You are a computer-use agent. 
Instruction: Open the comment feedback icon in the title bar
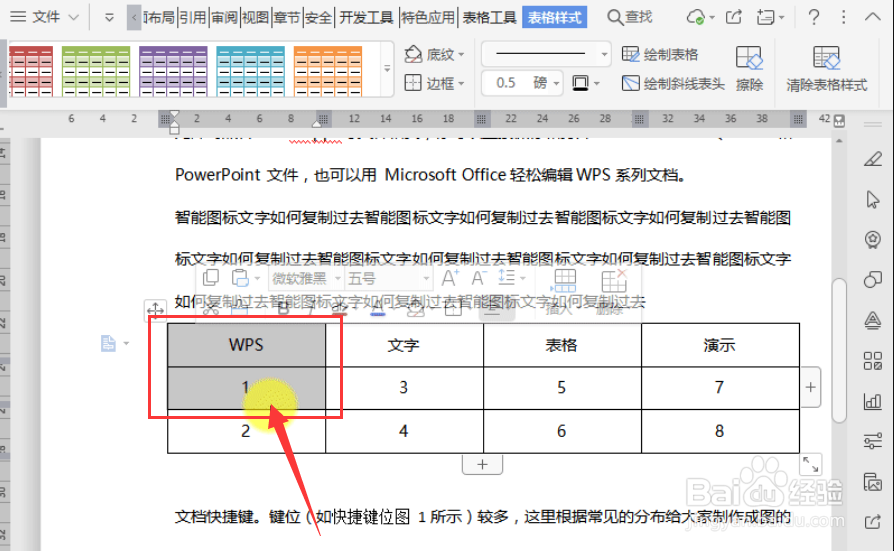[x=766, y=17]
